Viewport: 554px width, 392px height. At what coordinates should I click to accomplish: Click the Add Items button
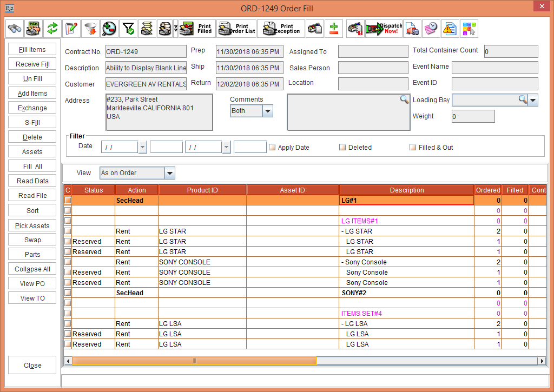coord(32,93)
